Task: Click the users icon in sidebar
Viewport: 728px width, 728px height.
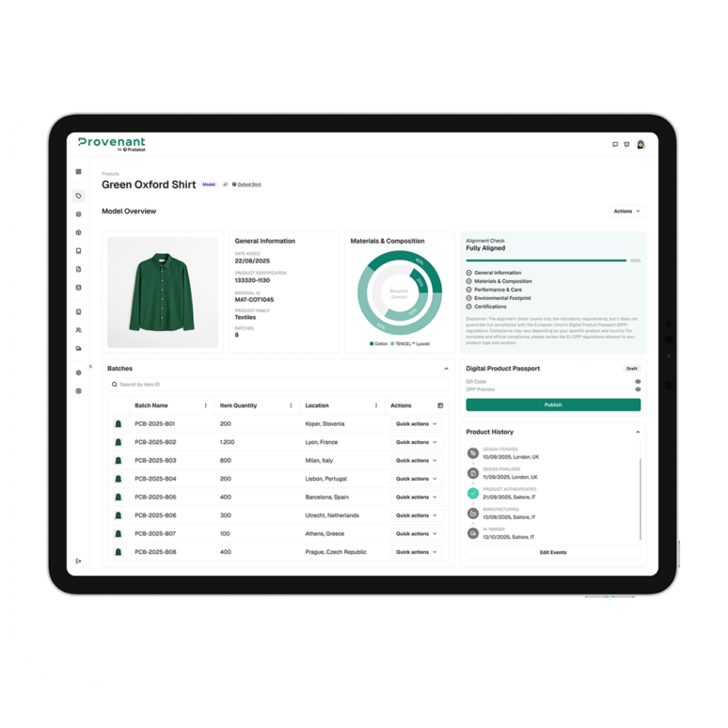Action: [79, 330]
